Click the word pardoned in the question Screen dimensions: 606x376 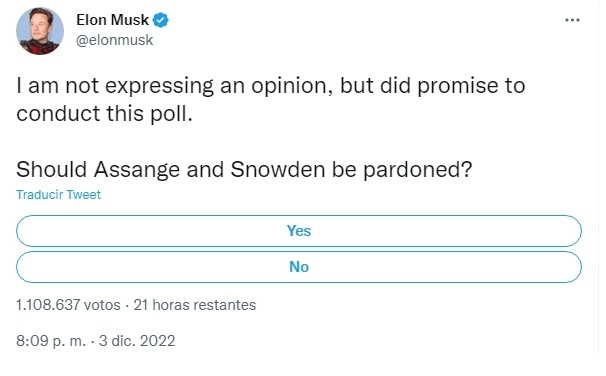pyautogui.click(x=417, y=170)
